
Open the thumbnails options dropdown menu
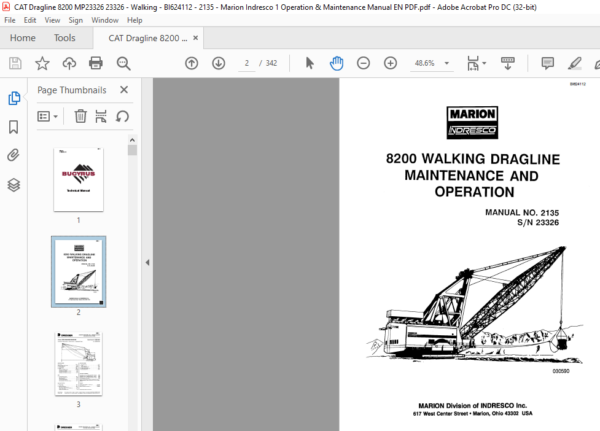coord(47,116)
